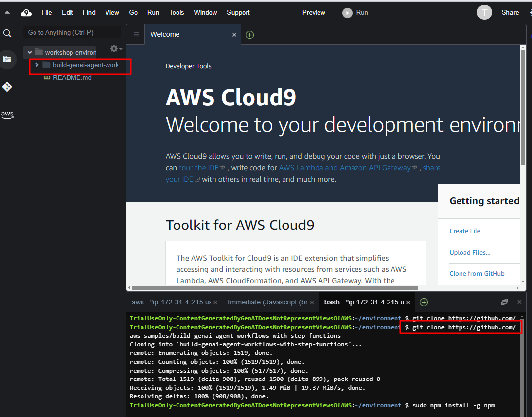Select the workshop-environ tree row
532x417 pixels.
click(x=60, y=52)
